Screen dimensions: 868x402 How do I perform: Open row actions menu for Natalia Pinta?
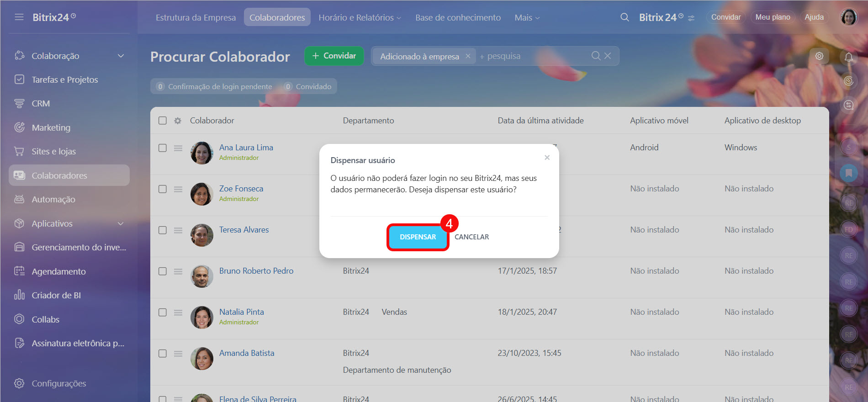pos(178,312)
